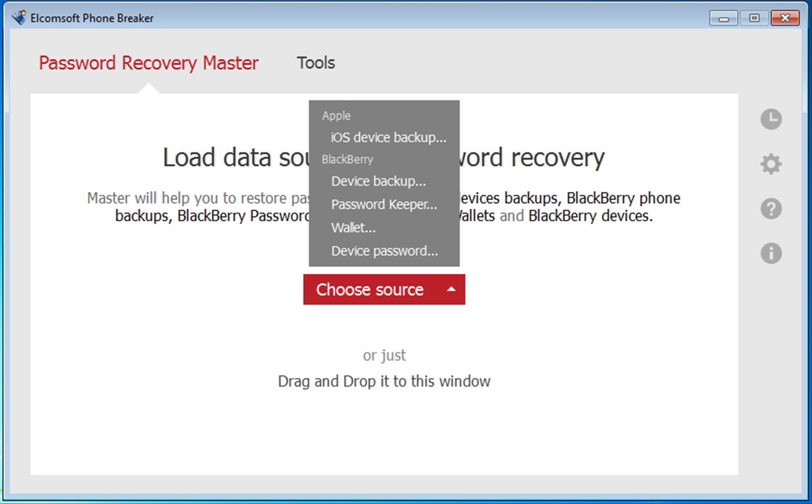Click the BlackBerry section header
Screen dimensions: 812x504
347,159
